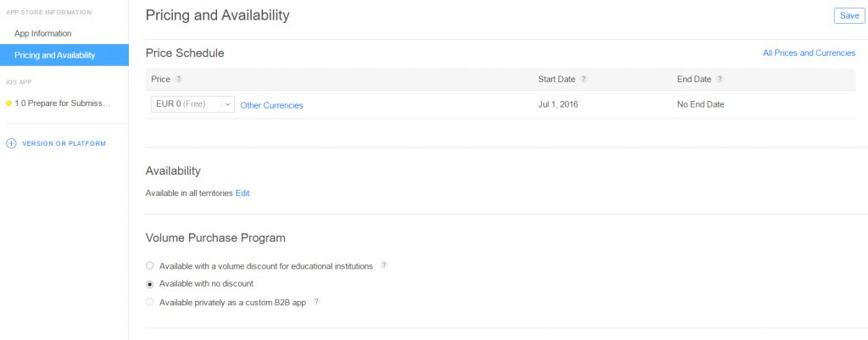Screen dimensions: 868x340
Task: Open the EUR 0 (Free) price dropdown
Action: point(185,104)
